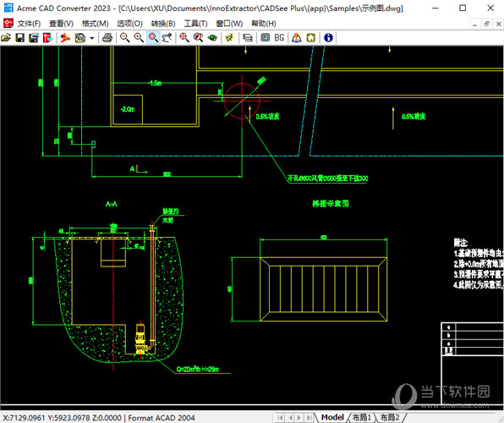Screen dimensions: 504x423
Task: Click the Home page icon
Action: tap(311, 38)
